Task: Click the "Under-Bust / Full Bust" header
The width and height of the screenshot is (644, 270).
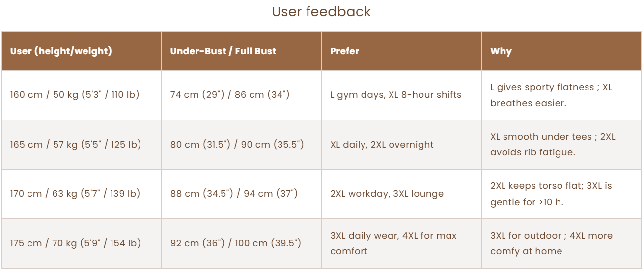Action: 223,51
